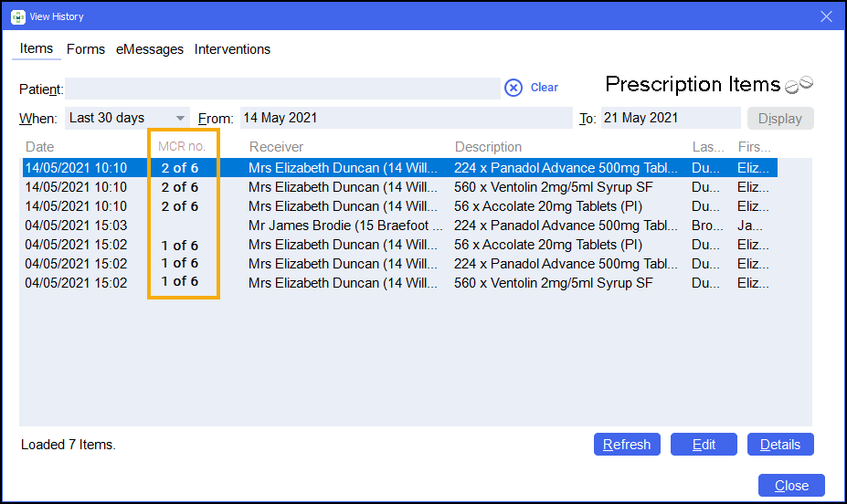Click the View History app icon

point(17,16)
